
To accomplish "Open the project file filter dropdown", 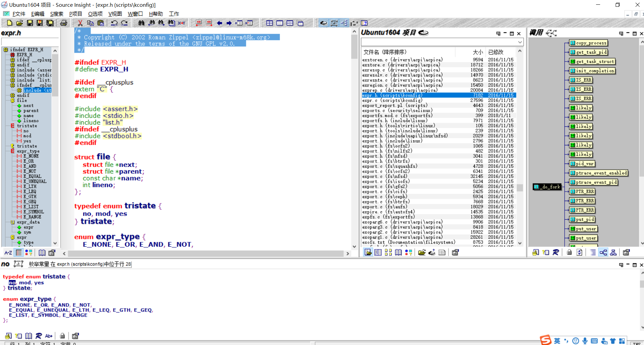I will 521,42.
